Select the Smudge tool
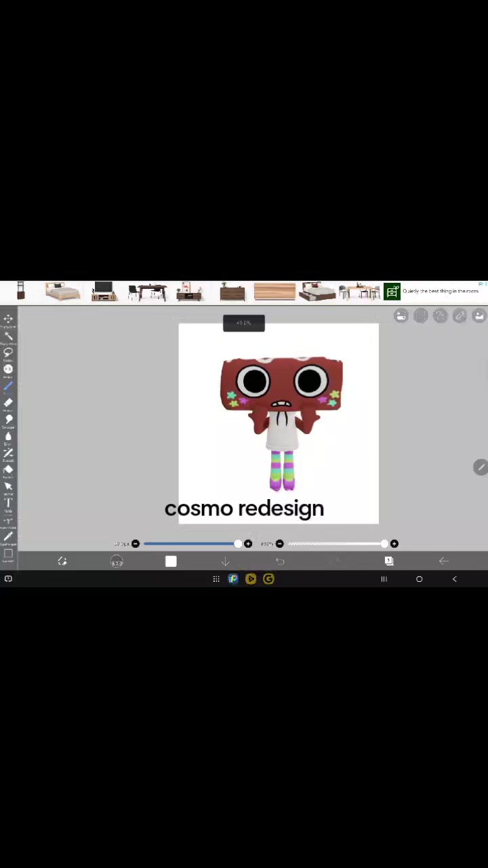Image resolution: width=488 pixels, height=868 pixels. pos(8,420)
